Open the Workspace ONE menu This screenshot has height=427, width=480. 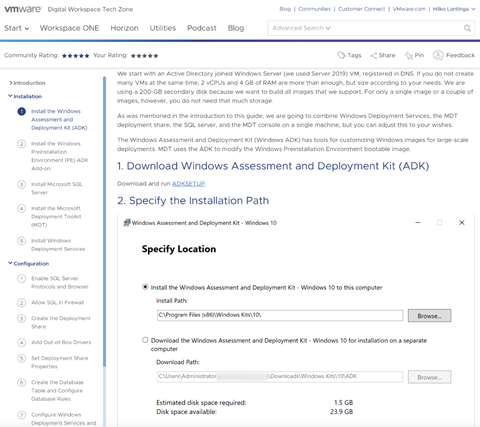(69, 28)
